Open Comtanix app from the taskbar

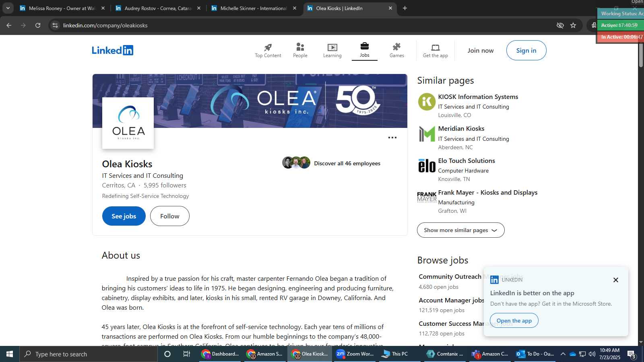click(445, 354)
